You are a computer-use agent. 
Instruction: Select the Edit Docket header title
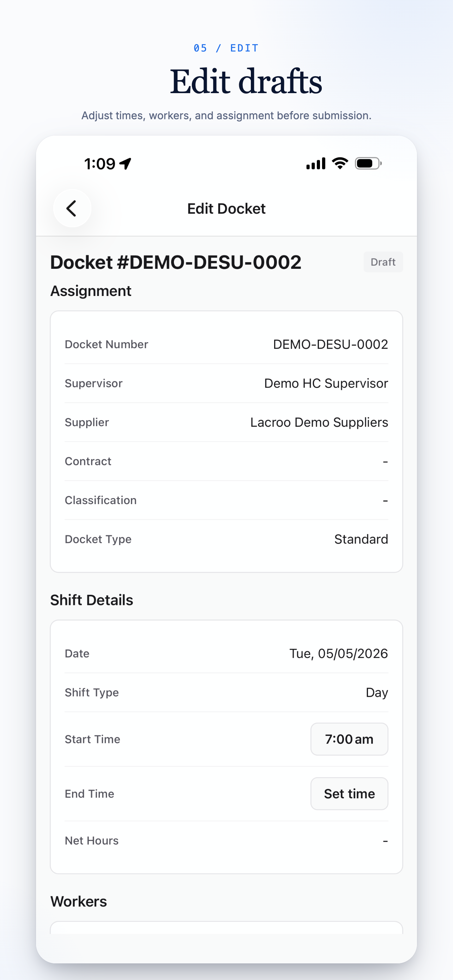pos(226,208)
